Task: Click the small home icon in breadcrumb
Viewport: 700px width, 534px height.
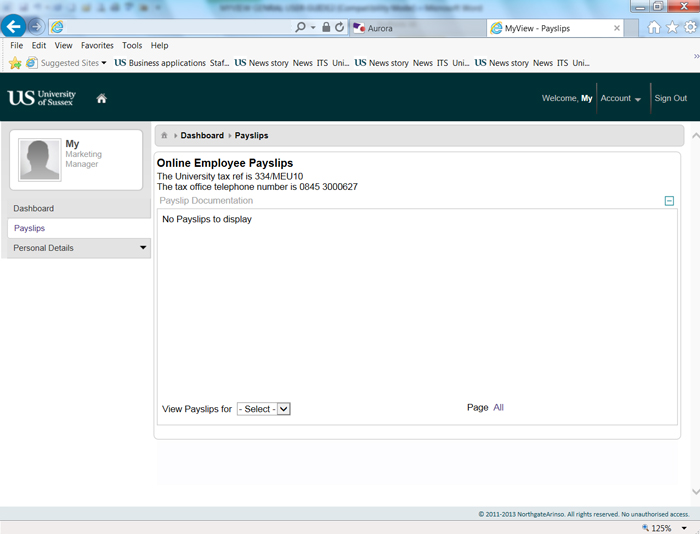Action: (x=164, y=135)
